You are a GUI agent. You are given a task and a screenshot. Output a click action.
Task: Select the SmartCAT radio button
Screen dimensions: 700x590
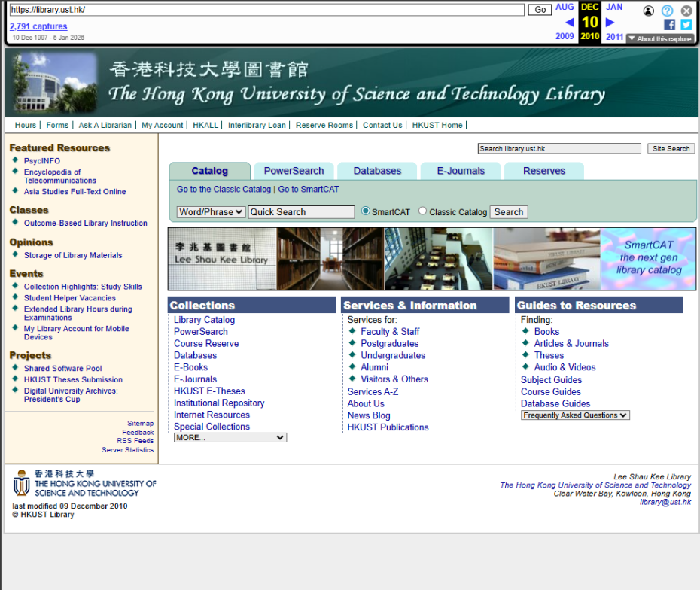tap(366, 211)
